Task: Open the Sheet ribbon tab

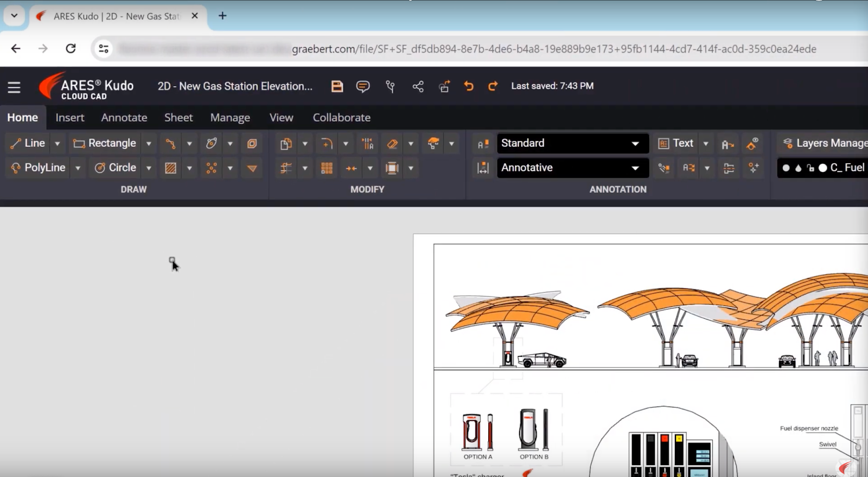Action: pyautogui.click(x=178, y=118)
